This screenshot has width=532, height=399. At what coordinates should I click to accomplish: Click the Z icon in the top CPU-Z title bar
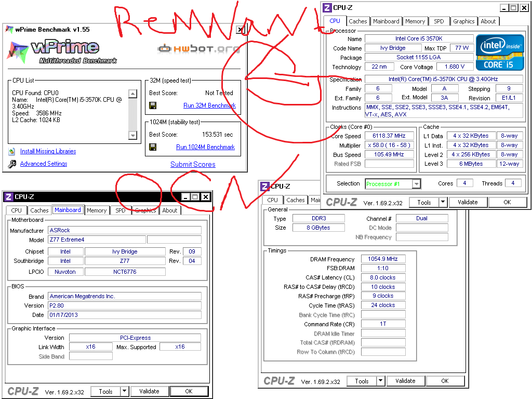pyautogui.click(x=327, y=7)
